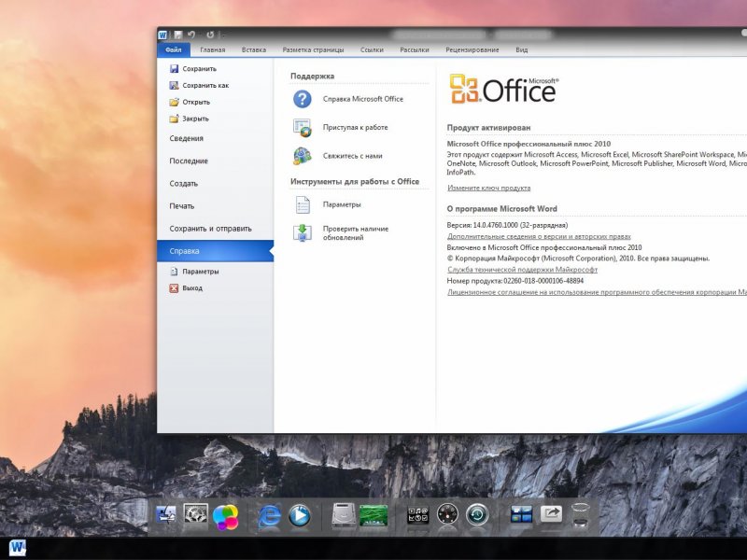Open Справка Microsoft Office help
The width and height of the screenshot is (747, 560).
click(x=348, y=99)
